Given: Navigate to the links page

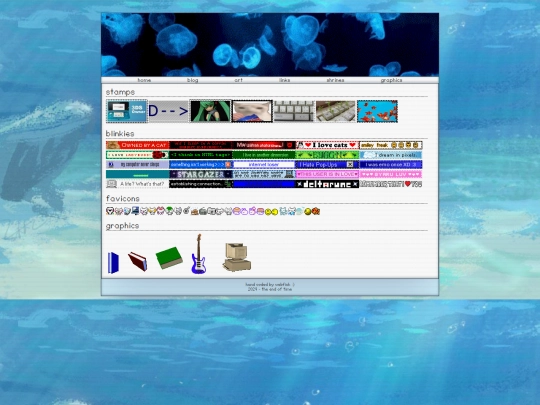Looking at the screenshot, I should point(284,80).
